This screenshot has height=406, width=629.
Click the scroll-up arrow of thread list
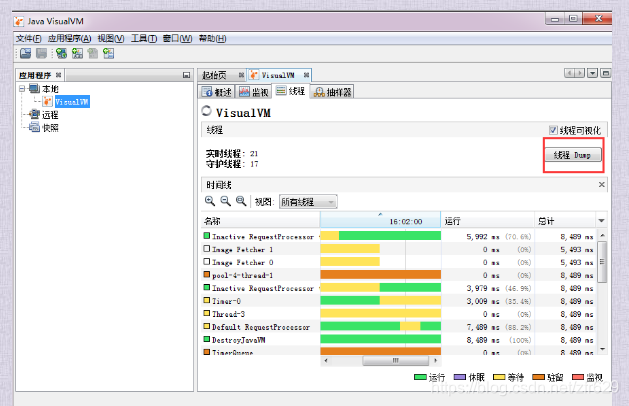[602, 235]
